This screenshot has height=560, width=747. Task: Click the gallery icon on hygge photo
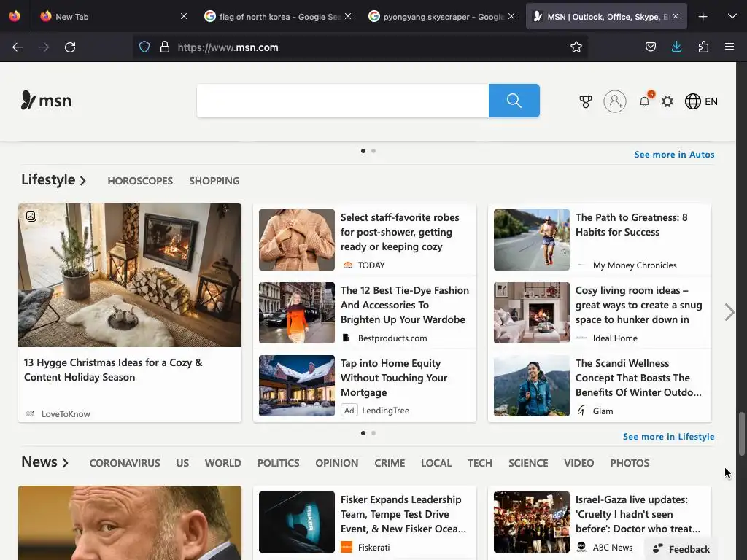coord(31,217)
